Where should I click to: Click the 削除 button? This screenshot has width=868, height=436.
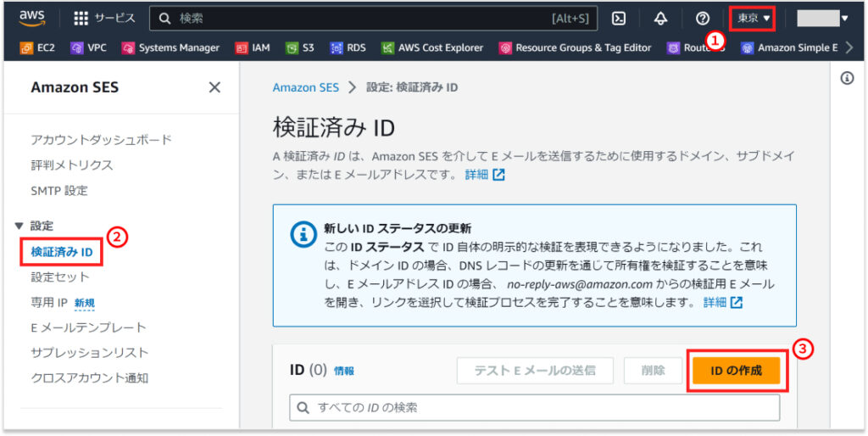point(654,371)
